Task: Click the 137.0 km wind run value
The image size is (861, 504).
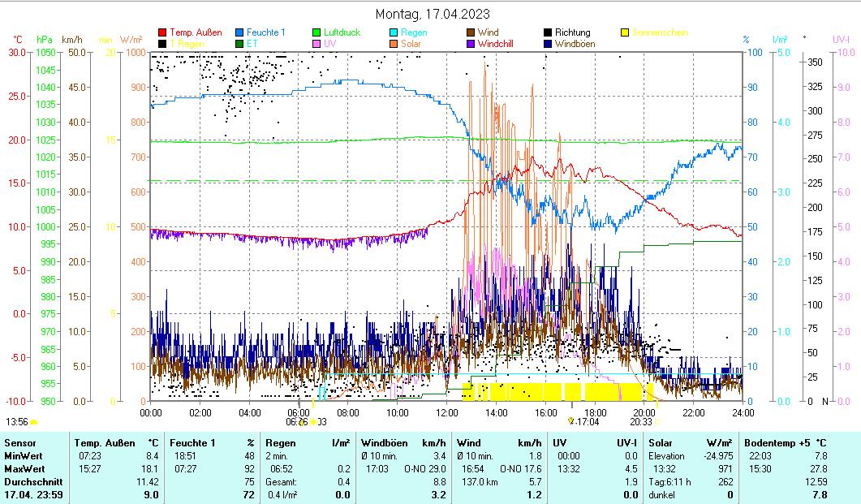Action: pos(480,482)
